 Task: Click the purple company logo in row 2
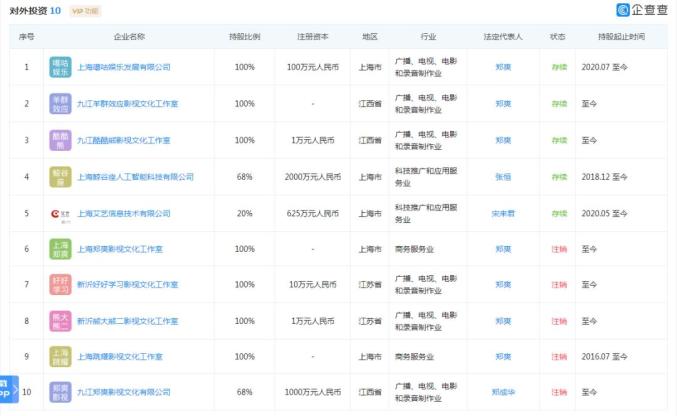click(x=60, y=104)
